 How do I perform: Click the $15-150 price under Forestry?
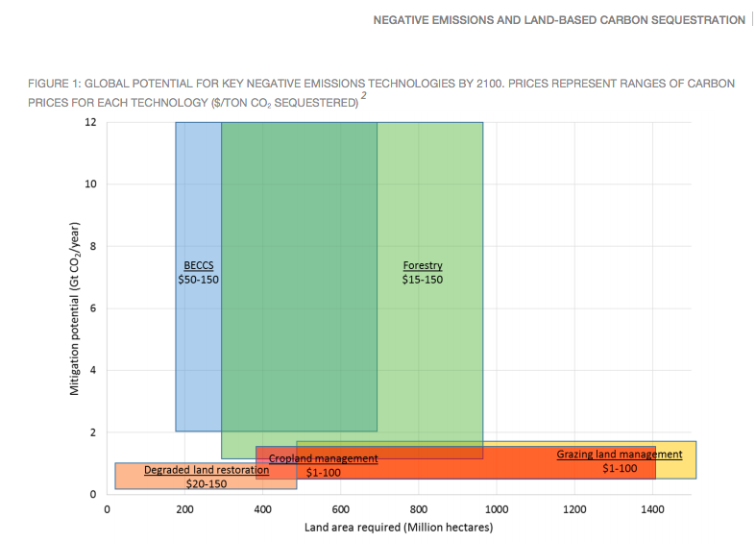pos(423,279)
